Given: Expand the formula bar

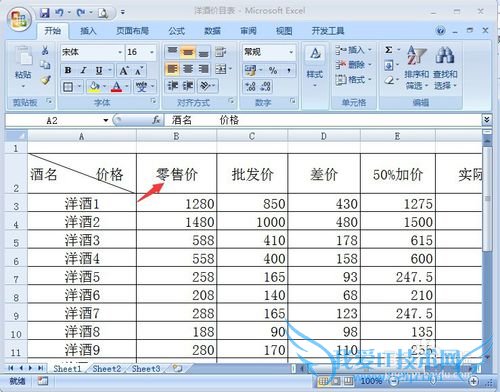Looking at the screenshot, I should click(x=487, y=120).
